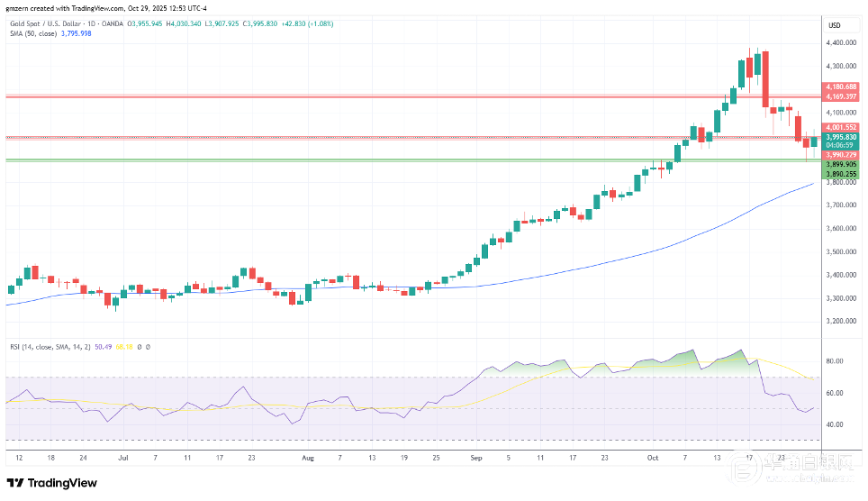This screenshot has width=868, height=501.
Task: Select the upper red horizontal resistance line
Action: 360,96
